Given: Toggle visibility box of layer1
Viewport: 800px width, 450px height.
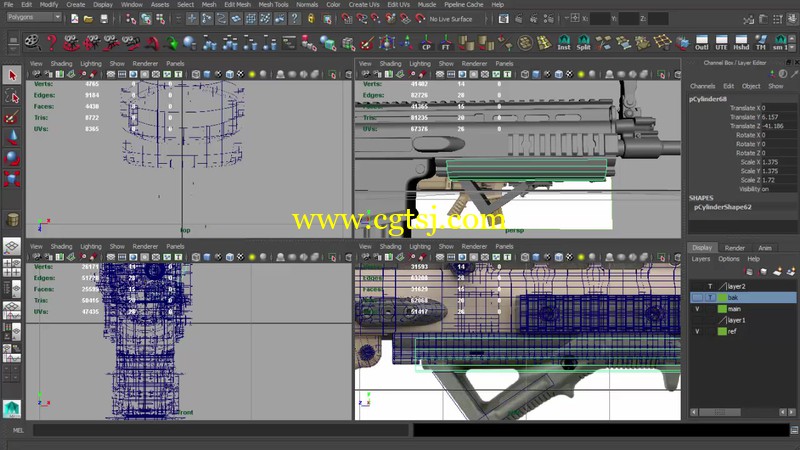Looking at the screenshot, I should click(697, 320).
